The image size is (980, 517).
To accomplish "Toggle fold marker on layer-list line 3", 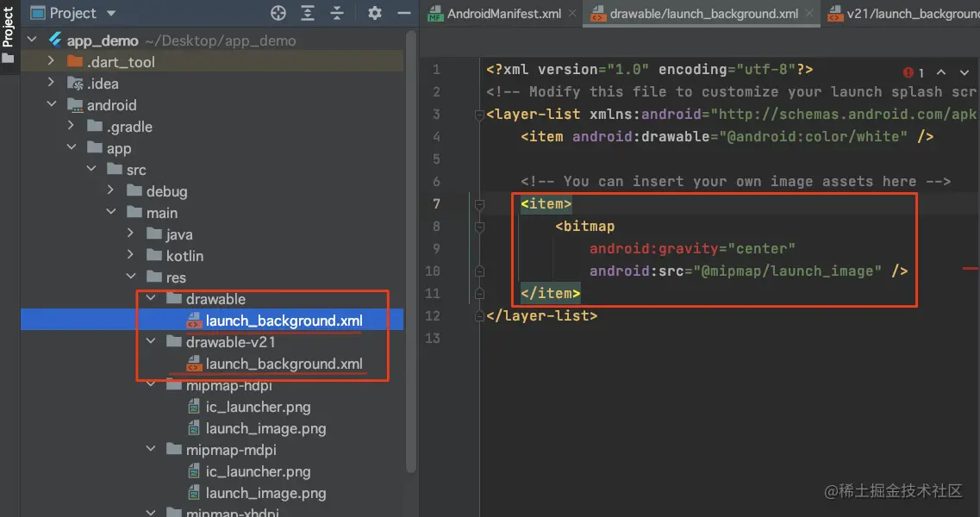I will point(480,115).
